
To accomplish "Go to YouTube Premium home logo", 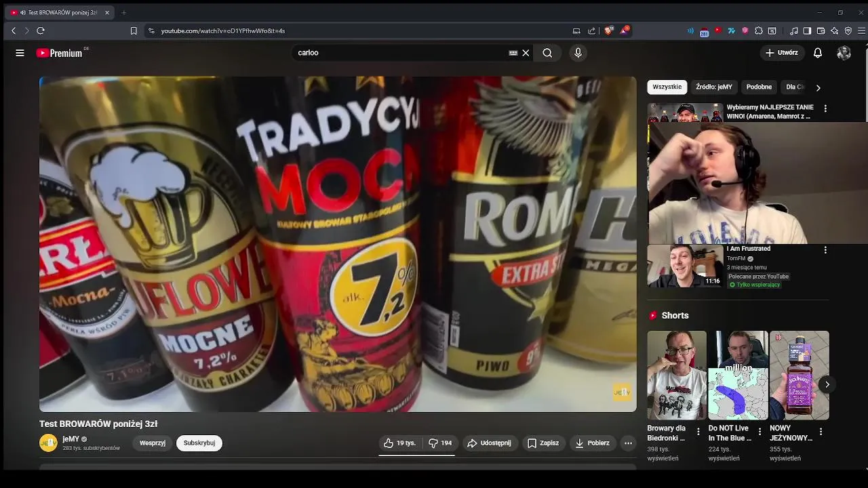I will (x=60, y=53).
